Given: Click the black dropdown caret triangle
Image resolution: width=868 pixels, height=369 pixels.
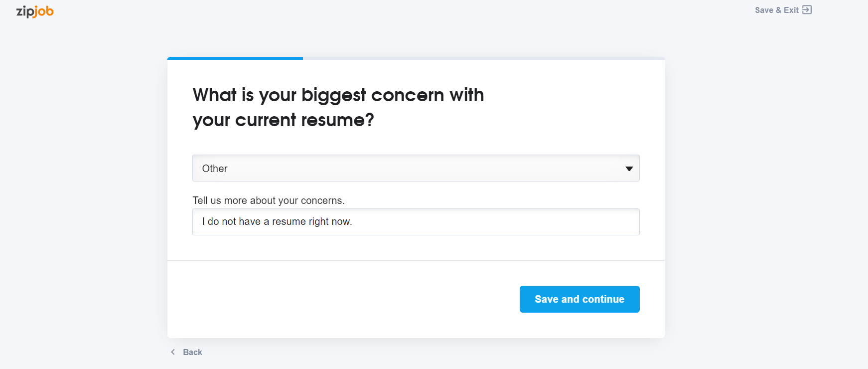Looking at the screenshot, I should coord(629,169).
